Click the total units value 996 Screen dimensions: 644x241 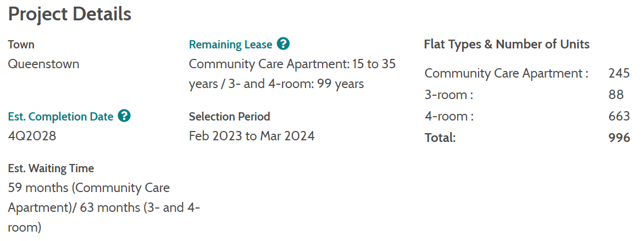pos(619,138)
